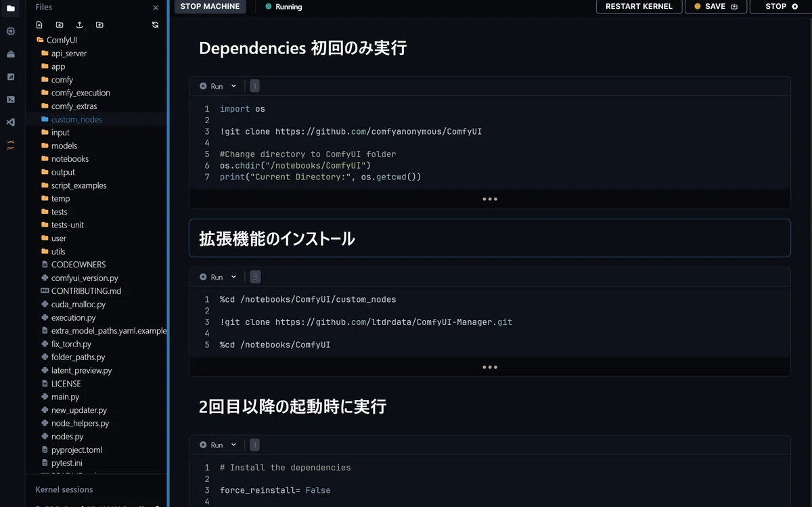Open the Files panel sidebar icon
The width and height of the screenshot is (812, 507).
tap(10, 8)
